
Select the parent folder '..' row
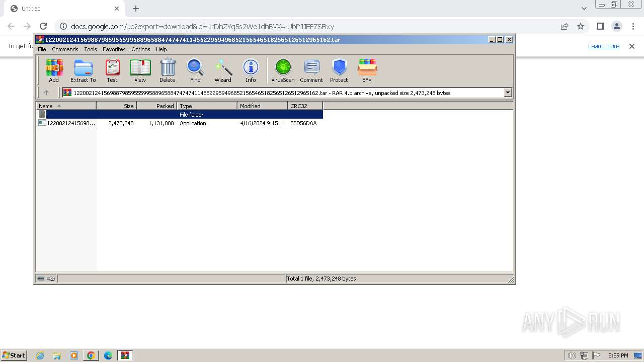[179, 115]
